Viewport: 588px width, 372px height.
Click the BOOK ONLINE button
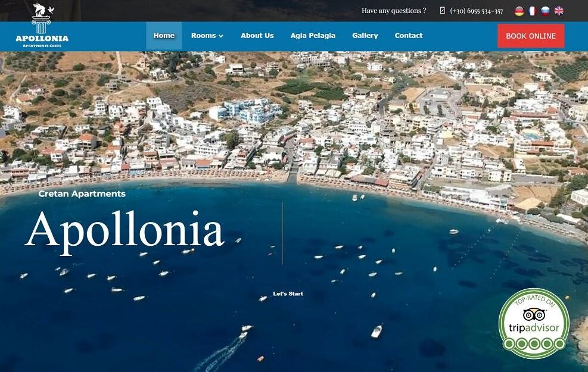[531, 36]
